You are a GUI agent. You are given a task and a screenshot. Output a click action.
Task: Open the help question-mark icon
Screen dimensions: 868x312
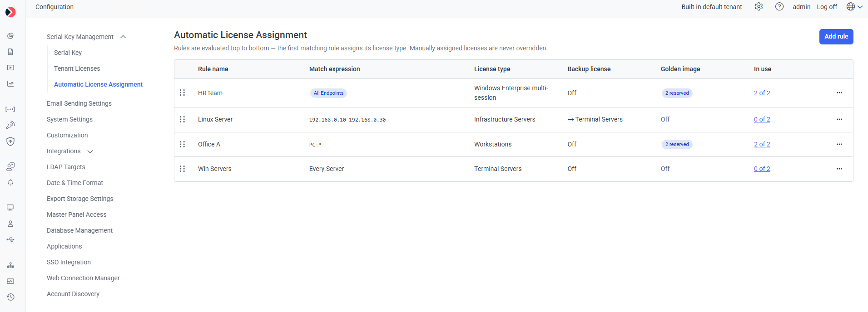click(x=779, y=6)
